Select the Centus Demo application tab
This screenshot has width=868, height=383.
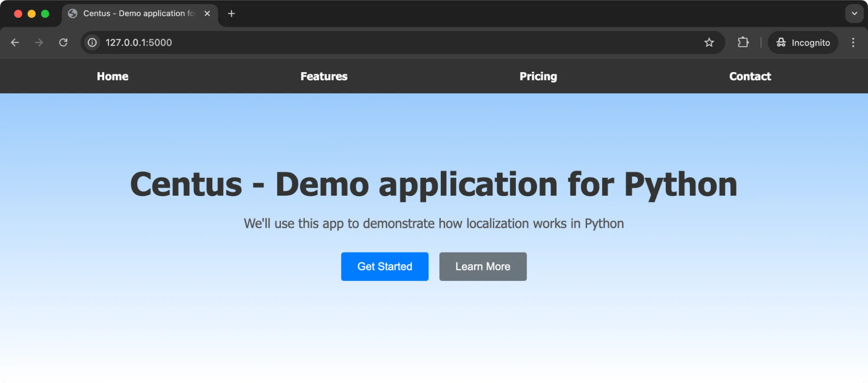pos(140,14)
